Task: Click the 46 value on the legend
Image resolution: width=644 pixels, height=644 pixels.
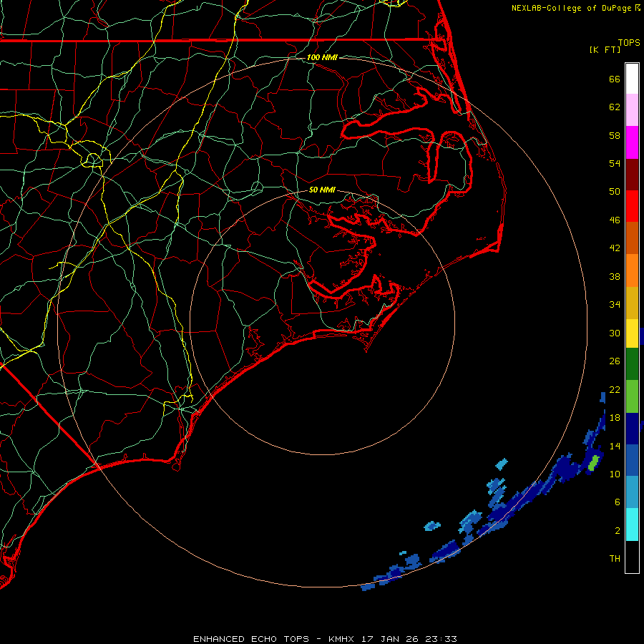Action: [x=615, y=220]
